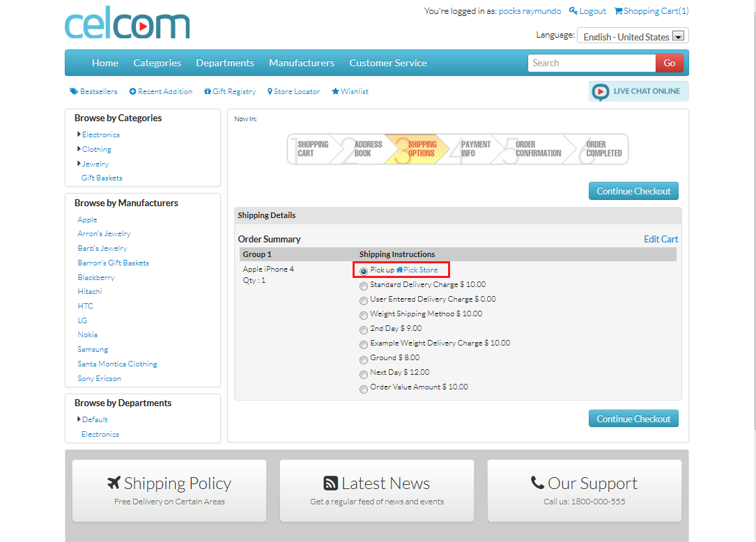Open Customer Service menu item
This screenshot has height=542, width=756.
point(387,63)
